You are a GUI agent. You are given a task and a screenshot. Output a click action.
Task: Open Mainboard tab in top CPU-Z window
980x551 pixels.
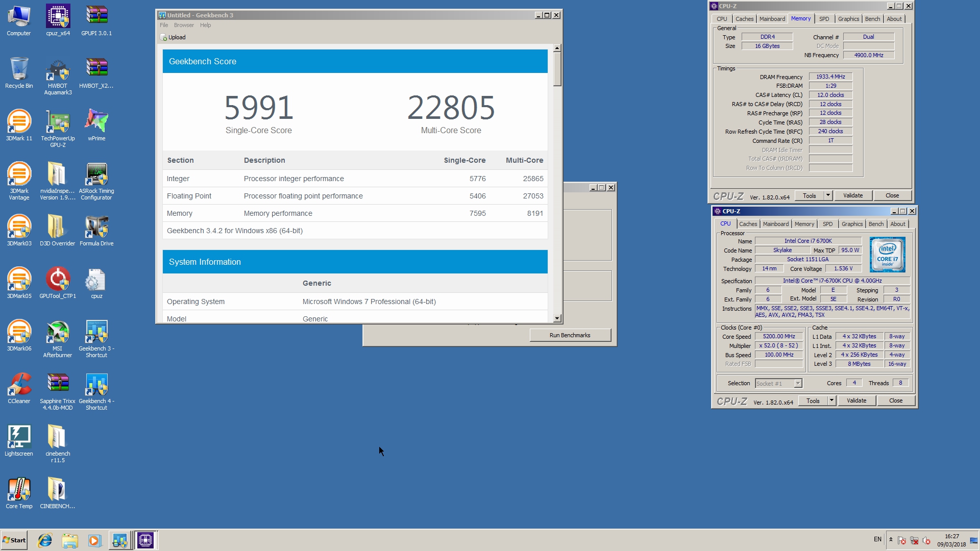pos(772,19)
